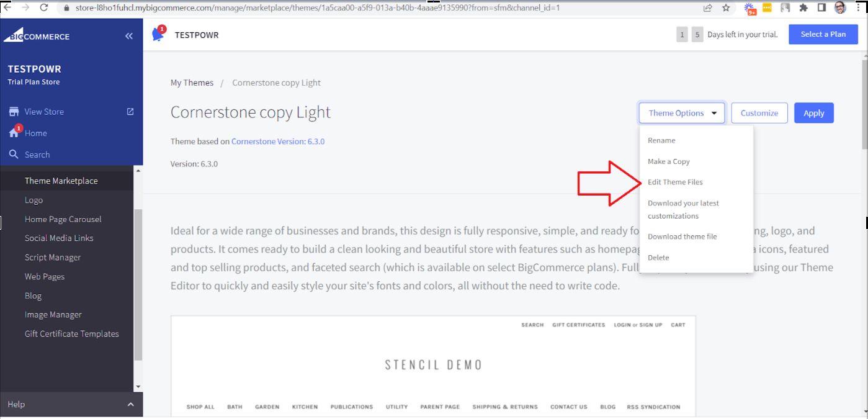This screenshot has height=419, width=868.
Task: Open Web Pages in sidebar
Action: point(45,276)
